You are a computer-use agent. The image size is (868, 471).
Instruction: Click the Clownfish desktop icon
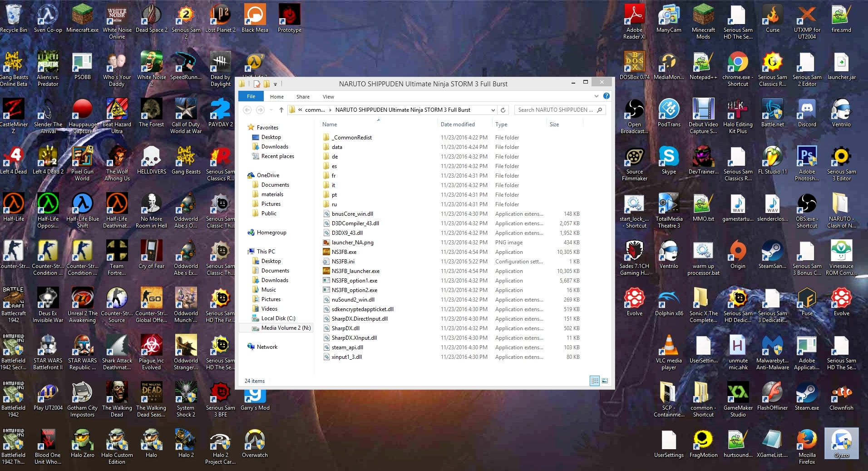(x=842, y=396)
